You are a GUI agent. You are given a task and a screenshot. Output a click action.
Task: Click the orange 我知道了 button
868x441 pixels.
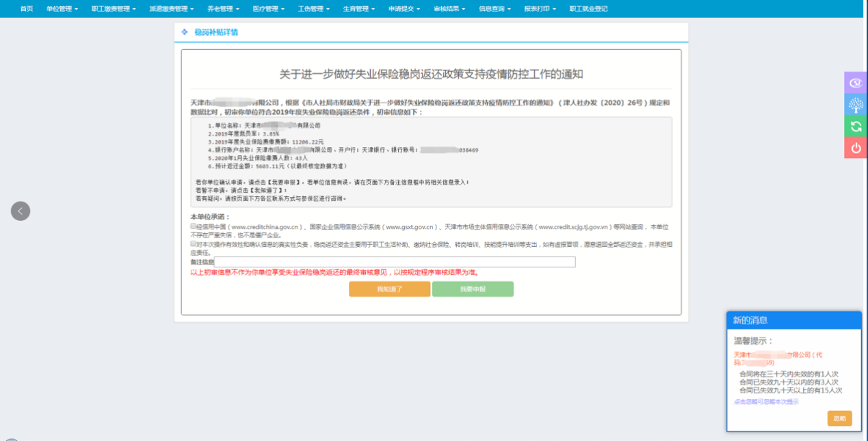(x=389, y=289)
